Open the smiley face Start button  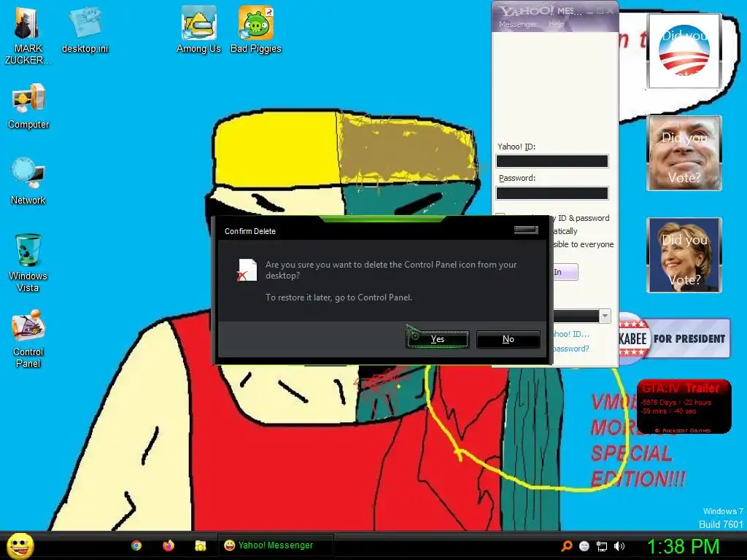click(20, 545)
